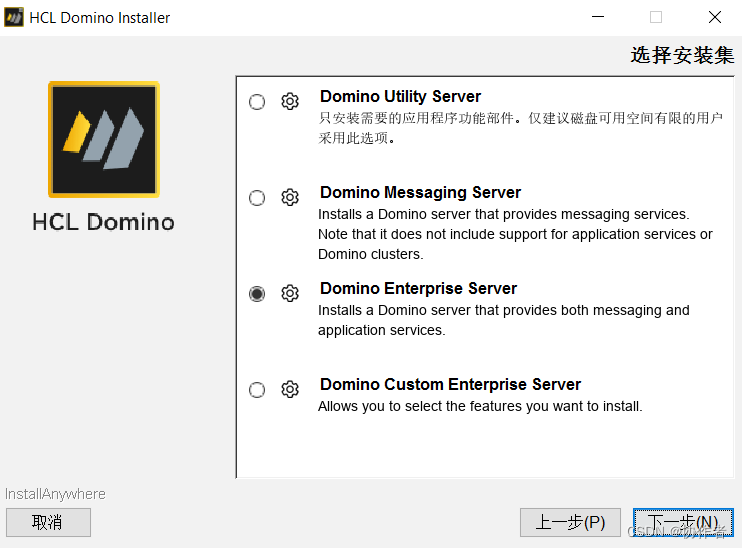This screenshot has height=548, width=742.
Task: Click the 'provides both messaging and application services' description
Action: [x=504, y=320]
